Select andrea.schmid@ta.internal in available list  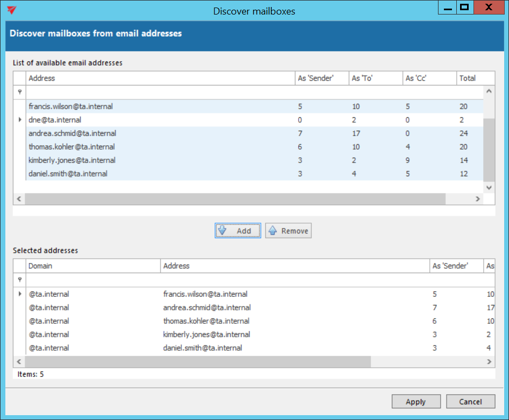click(x=73, y=133)
